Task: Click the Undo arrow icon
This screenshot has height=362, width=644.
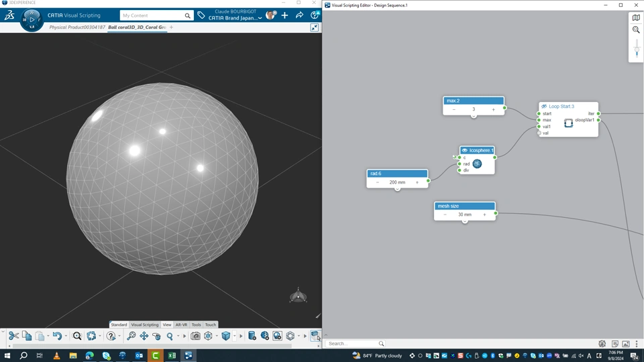Action: point(57,336)
